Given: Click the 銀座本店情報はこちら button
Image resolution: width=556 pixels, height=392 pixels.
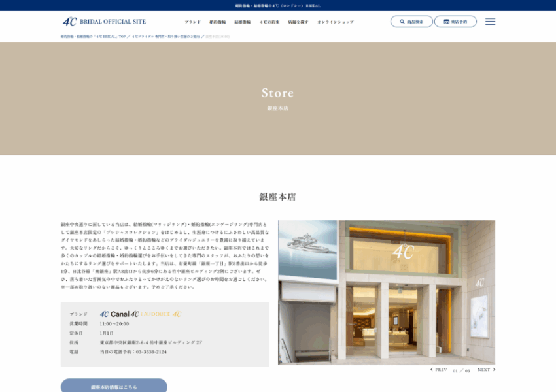Looking at the screenshot, I should 114,387.
